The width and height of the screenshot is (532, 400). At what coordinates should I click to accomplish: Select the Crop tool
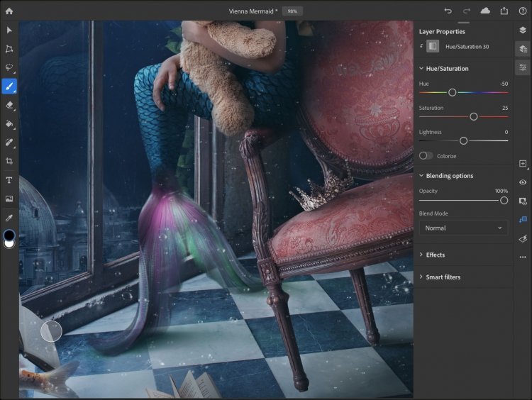pos(9,161)
